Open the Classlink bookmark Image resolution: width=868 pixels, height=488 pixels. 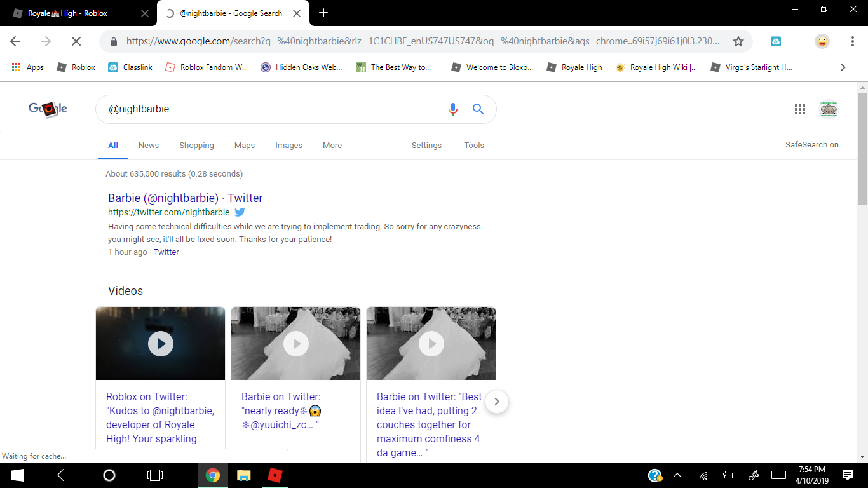pyautogui.click(x=130, y=67)
